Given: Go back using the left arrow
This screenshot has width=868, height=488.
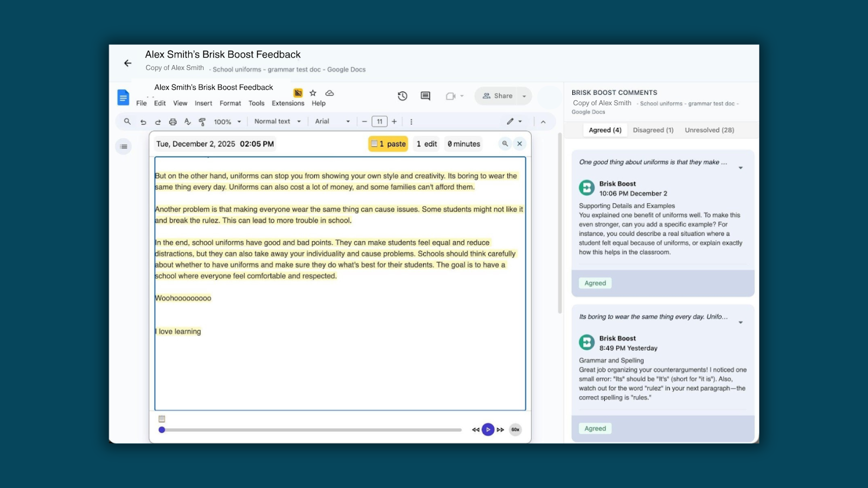Looking at the screenshot, I should [x=127, y=63].
